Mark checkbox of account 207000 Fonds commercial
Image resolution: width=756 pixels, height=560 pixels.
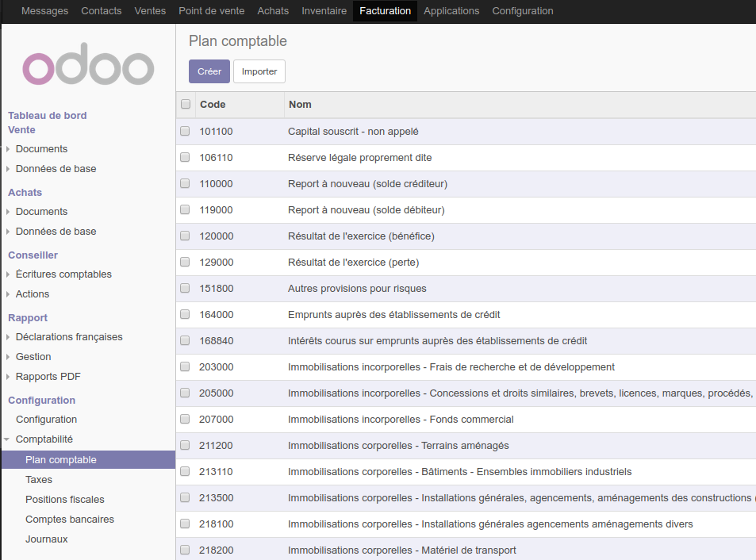coord(185,419)
